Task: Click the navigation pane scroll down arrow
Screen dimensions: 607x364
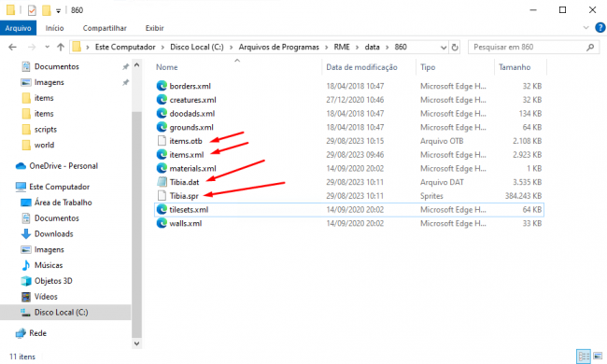Action: point(136,343)
